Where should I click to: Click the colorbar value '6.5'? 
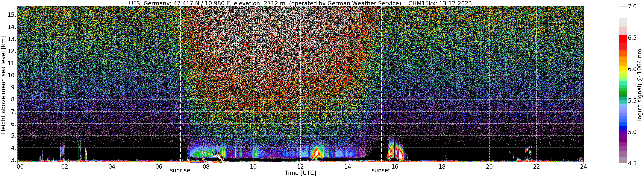tap(632, 38)
